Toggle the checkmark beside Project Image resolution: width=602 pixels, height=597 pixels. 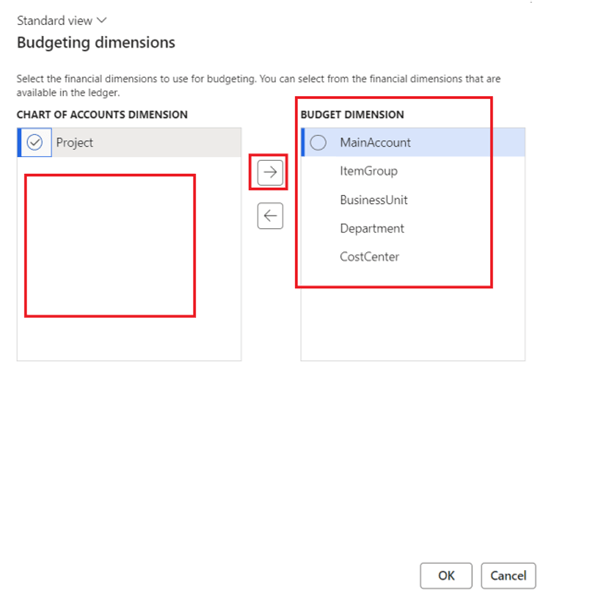click(x=35, y=143)
